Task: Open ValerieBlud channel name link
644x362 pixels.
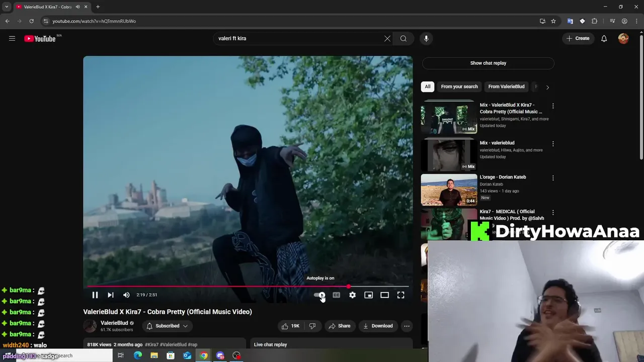Action: 114,323
